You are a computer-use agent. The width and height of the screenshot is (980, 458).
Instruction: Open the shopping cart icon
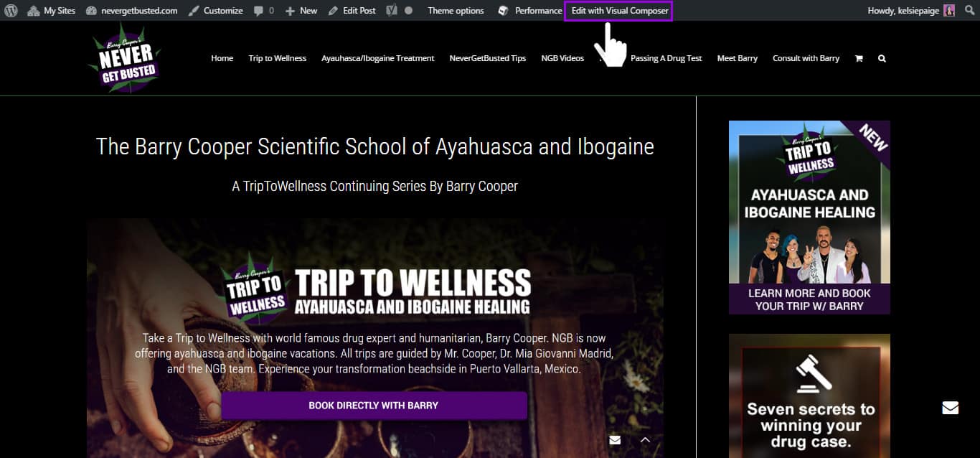859,58
